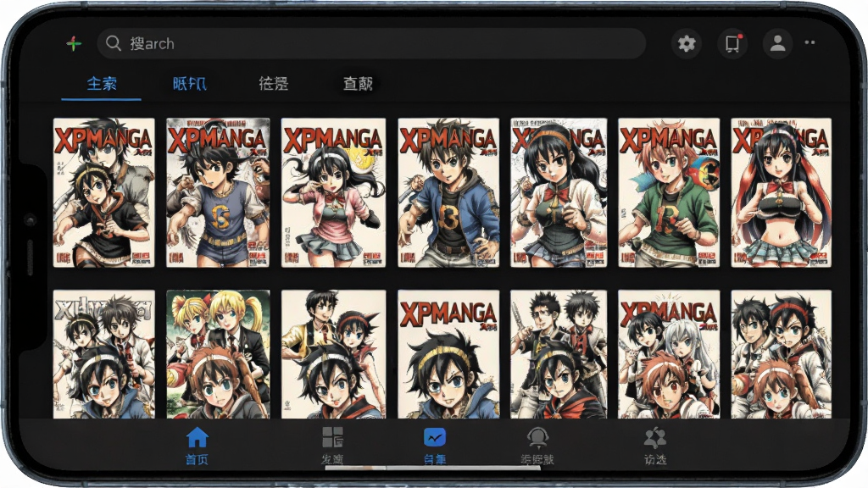Image resolution: width=868 pixels, height=488 pixels.
Task: Open cover with boy in yellow jacket
Action: (x=333, y=354)
